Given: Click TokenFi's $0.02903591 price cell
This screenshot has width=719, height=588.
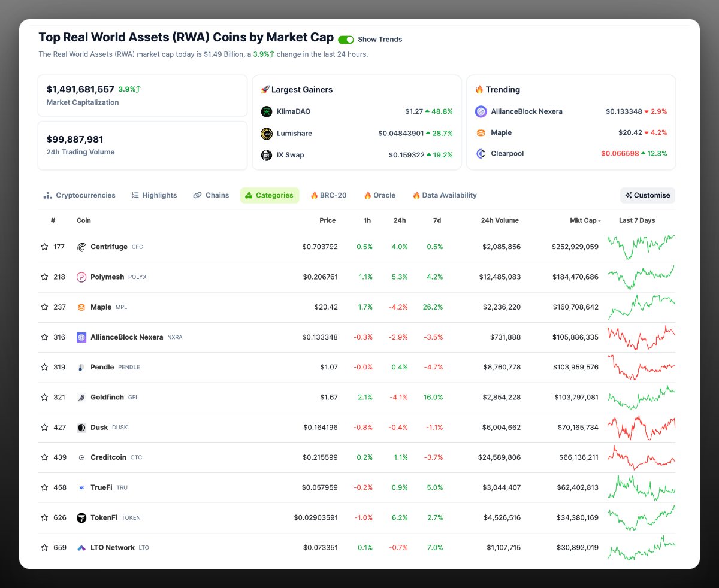Looking at the screenshot, I should pos(316,517).
